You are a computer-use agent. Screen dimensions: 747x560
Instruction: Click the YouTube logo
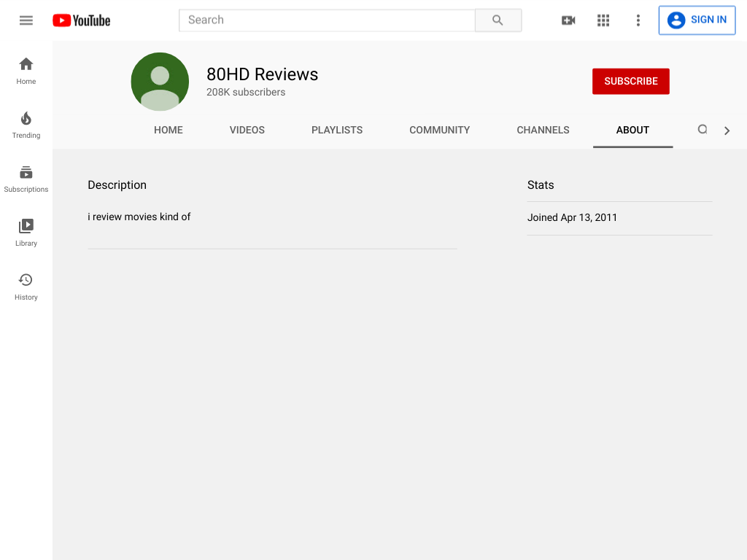82,20
